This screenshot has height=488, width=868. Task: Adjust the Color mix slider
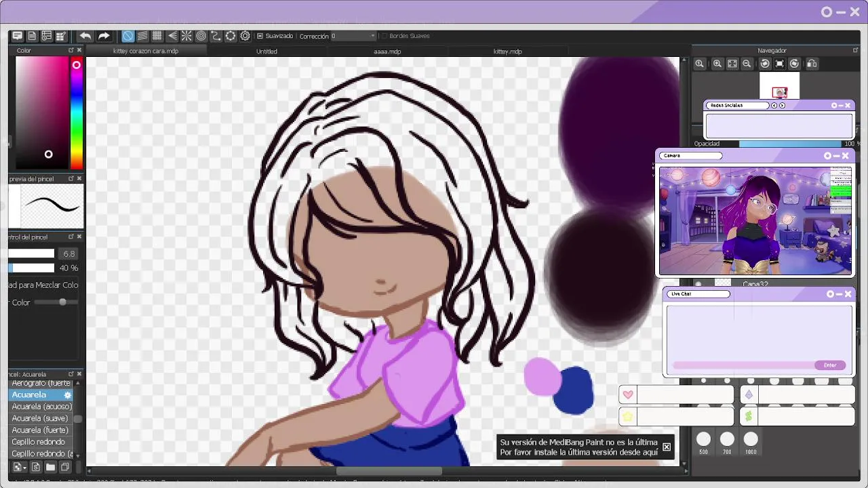coord(55,302)
